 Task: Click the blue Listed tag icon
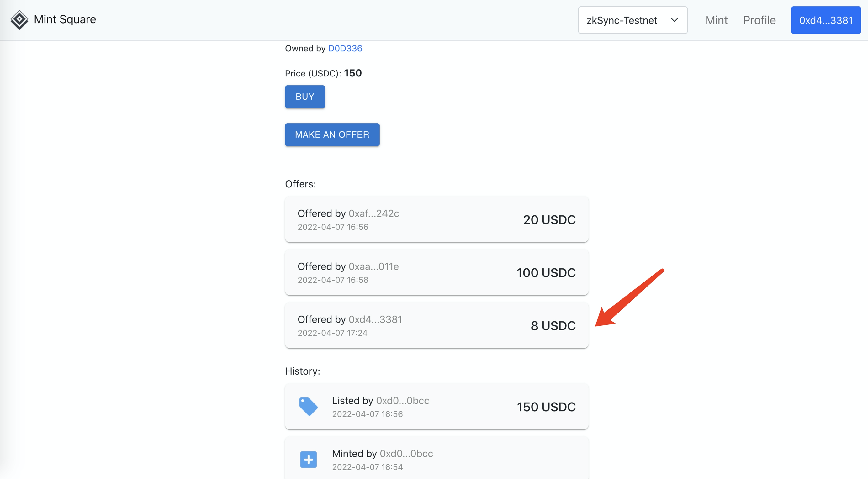[x=308, y=407]
